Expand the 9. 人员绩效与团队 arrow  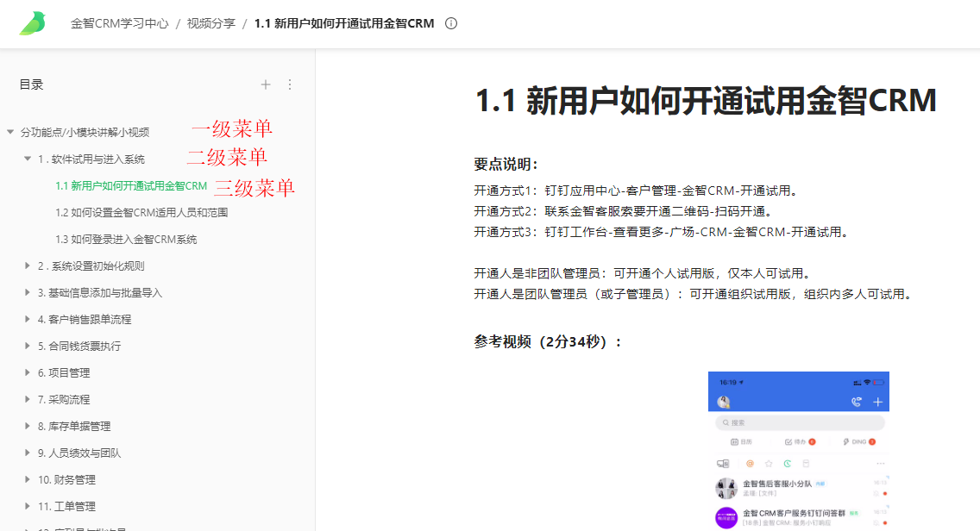click(x=27, y=453)
